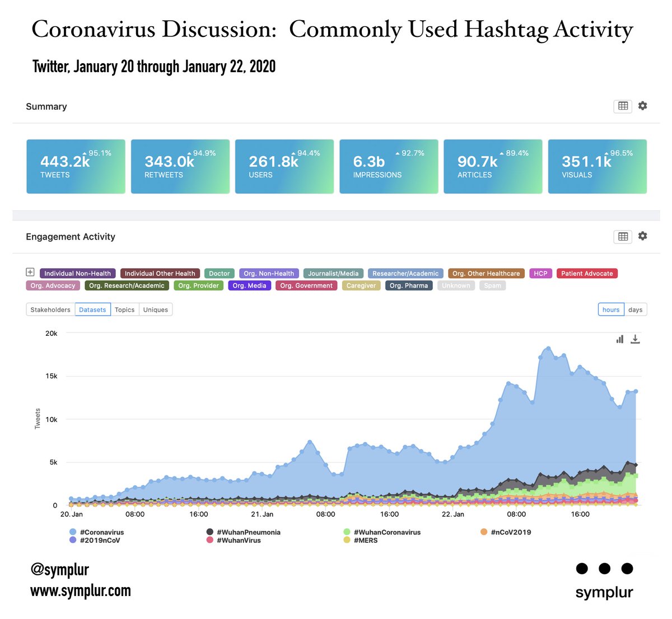
Task: Toggle #WuhanCoronavirus legend series
Action: (x=382, y=532)
